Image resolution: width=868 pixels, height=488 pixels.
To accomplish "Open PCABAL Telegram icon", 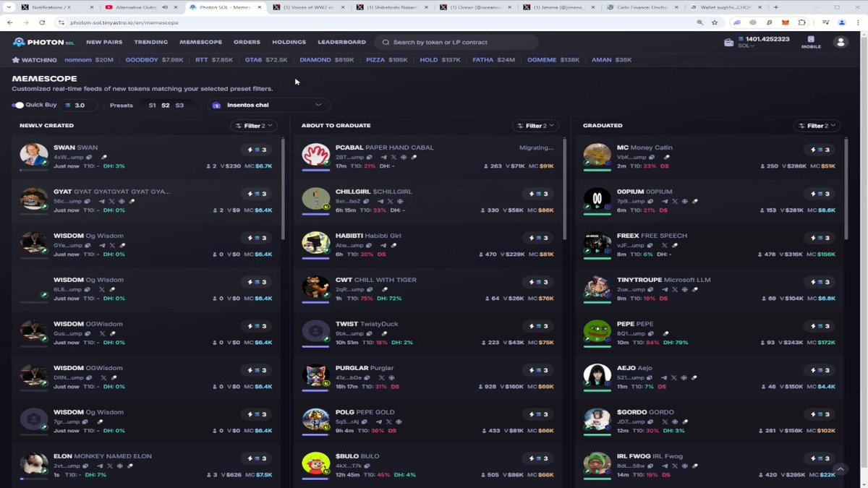I will point(383,157).
